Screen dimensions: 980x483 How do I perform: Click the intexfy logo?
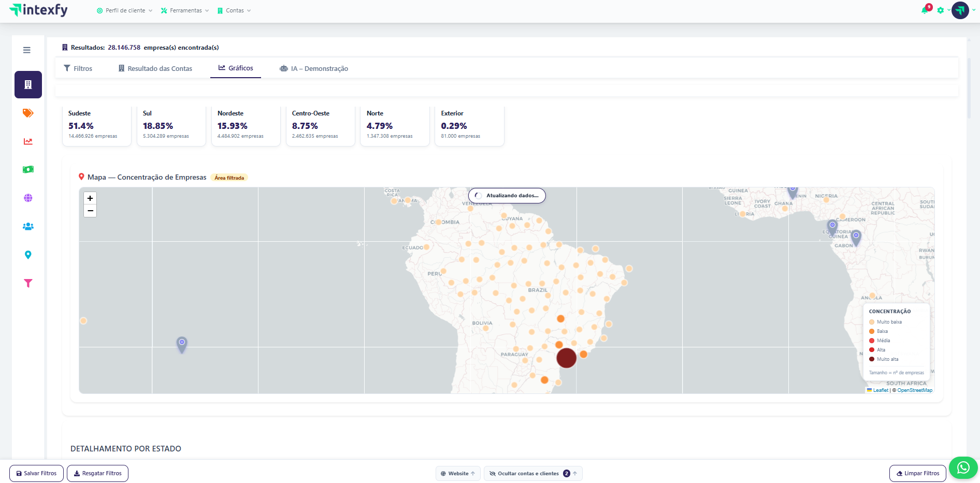(39, 10)
